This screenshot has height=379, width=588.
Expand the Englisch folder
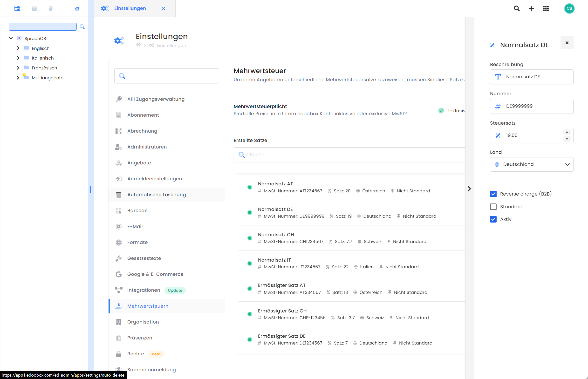pyautogui.click(x=18, y=48)
